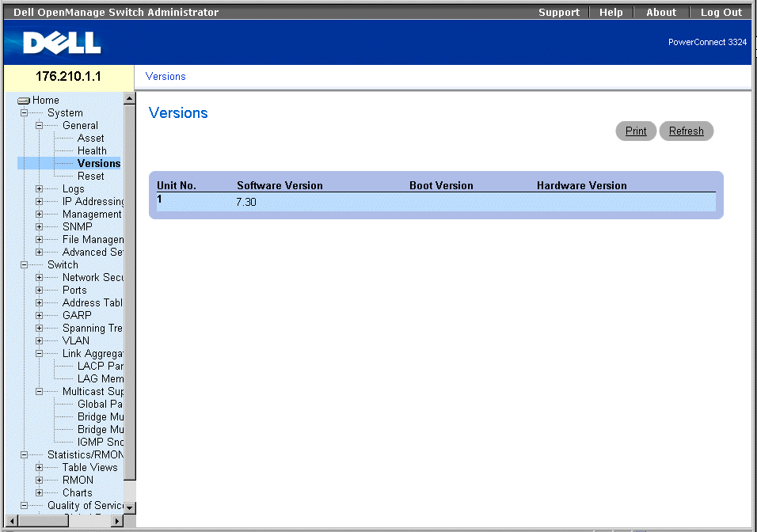Viewport: 757px width, 532px height.
Task: Open Charts in the tree
Action: [x=78, y=493]
